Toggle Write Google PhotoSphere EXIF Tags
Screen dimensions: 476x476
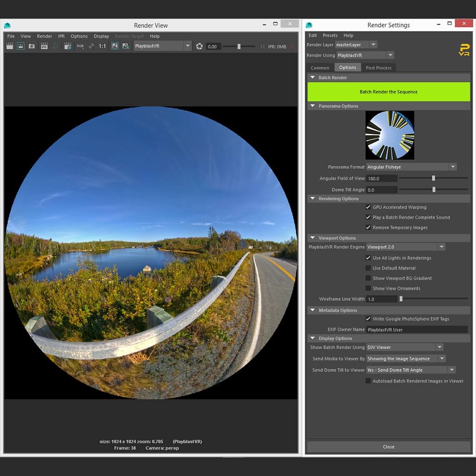(x=368, y=319)
